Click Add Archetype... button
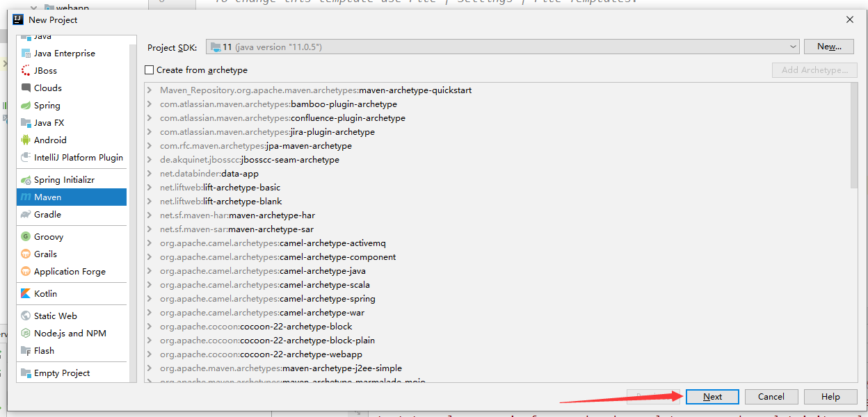 814,70
